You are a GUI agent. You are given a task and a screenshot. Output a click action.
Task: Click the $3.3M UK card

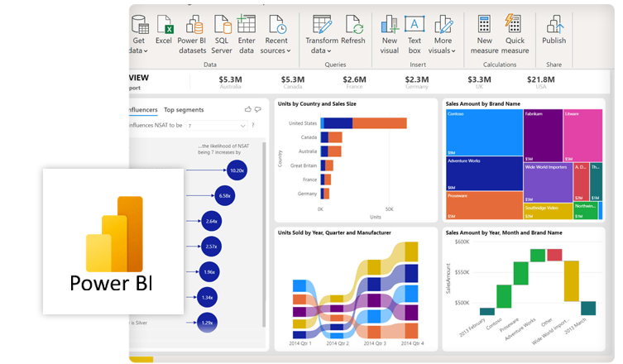tap(479, 82)
